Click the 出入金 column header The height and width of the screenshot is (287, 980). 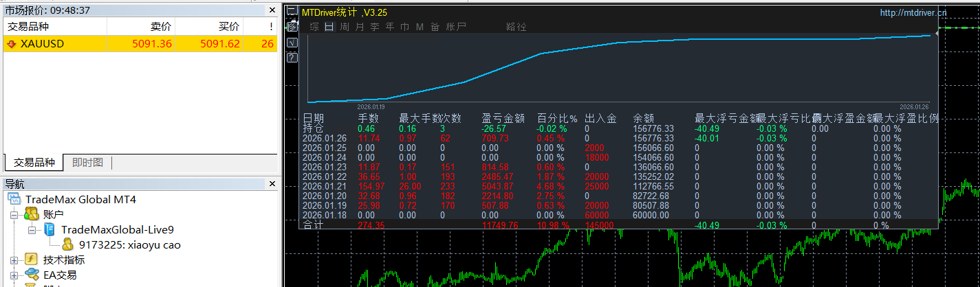600,119
